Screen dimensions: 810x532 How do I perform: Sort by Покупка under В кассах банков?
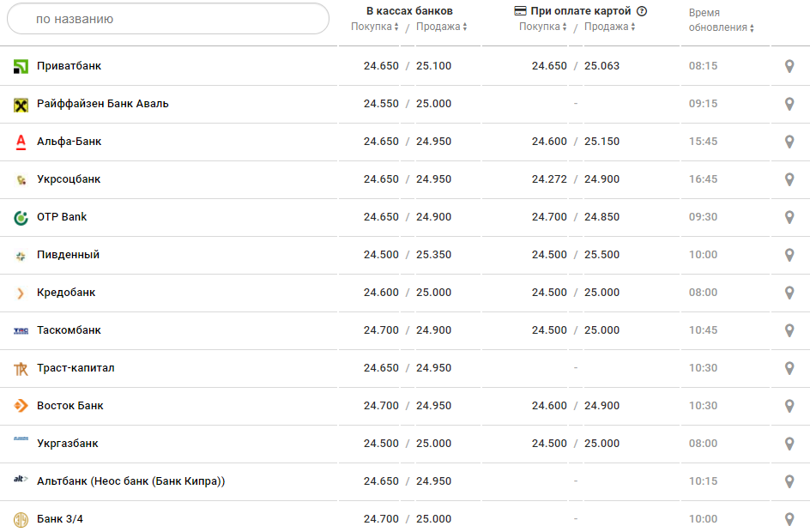click(375, 27)
